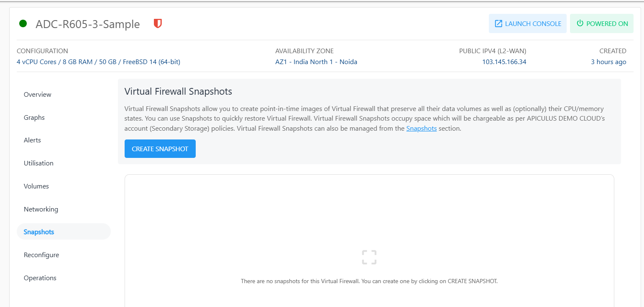Open the Reconfigure tab
The height and width of the screenshot is (307, 644).
[41, 255]
